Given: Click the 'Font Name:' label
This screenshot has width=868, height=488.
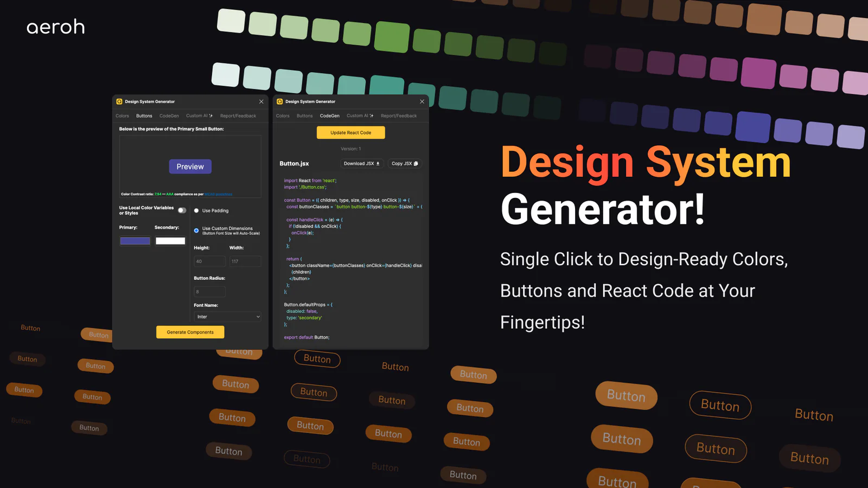Looking at the screenshot, I should tap(206, 305).
